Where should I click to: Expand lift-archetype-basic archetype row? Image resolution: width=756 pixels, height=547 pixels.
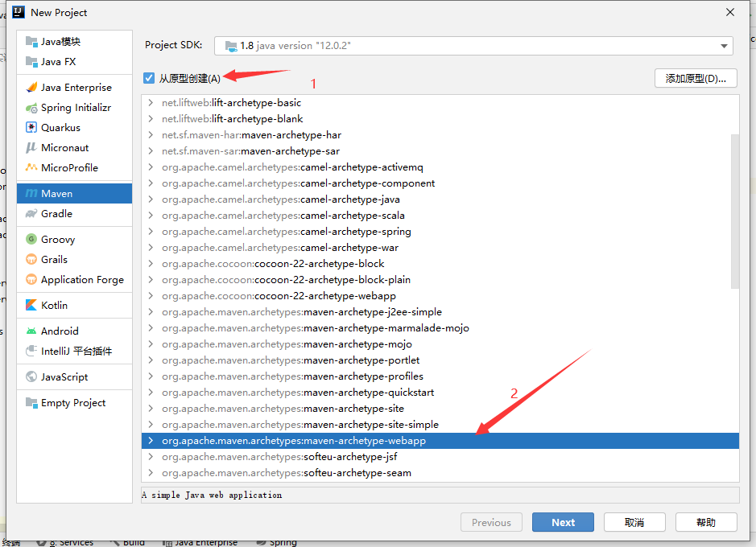coord(151,103)
